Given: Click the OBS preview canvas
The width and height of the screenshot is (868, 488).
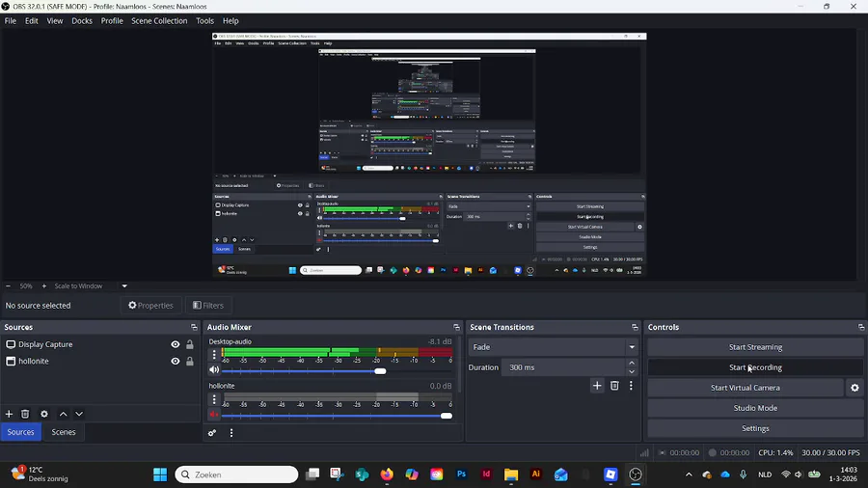Looking at the screenshot, I should (429, 155).
